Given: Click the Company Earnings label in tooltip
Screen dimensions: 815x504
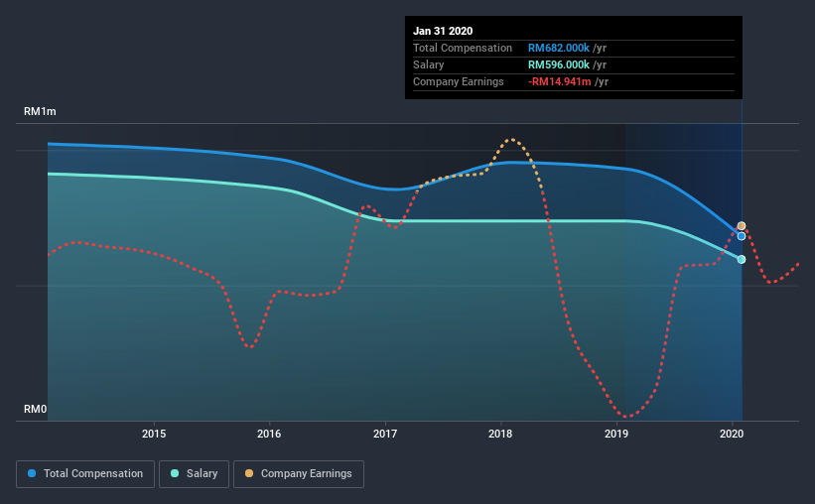Looking at the screenshot, I should pos(459,81).
